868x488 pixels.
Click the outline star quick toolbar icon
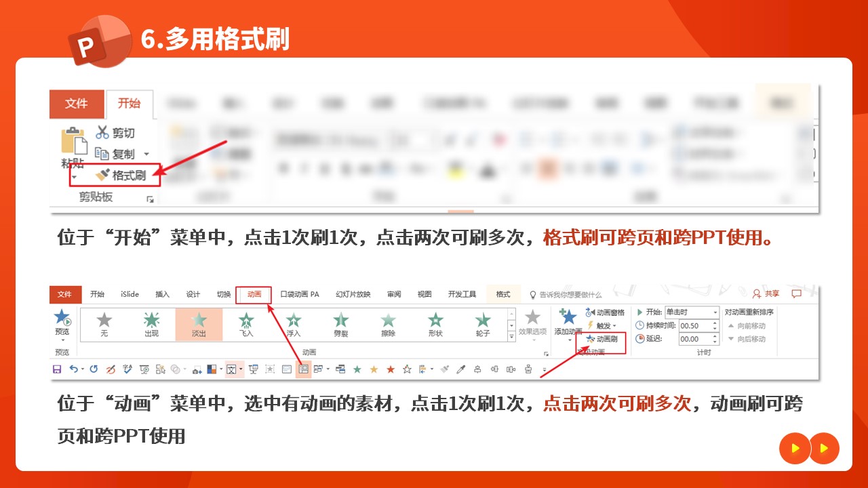tap(407, 369)
